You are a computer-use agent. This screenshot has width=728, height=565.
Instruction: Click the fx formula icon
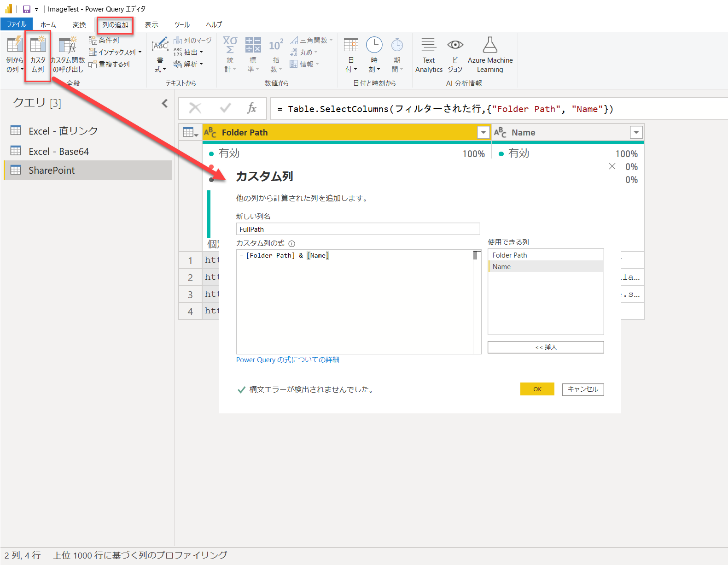click(251, 108)
